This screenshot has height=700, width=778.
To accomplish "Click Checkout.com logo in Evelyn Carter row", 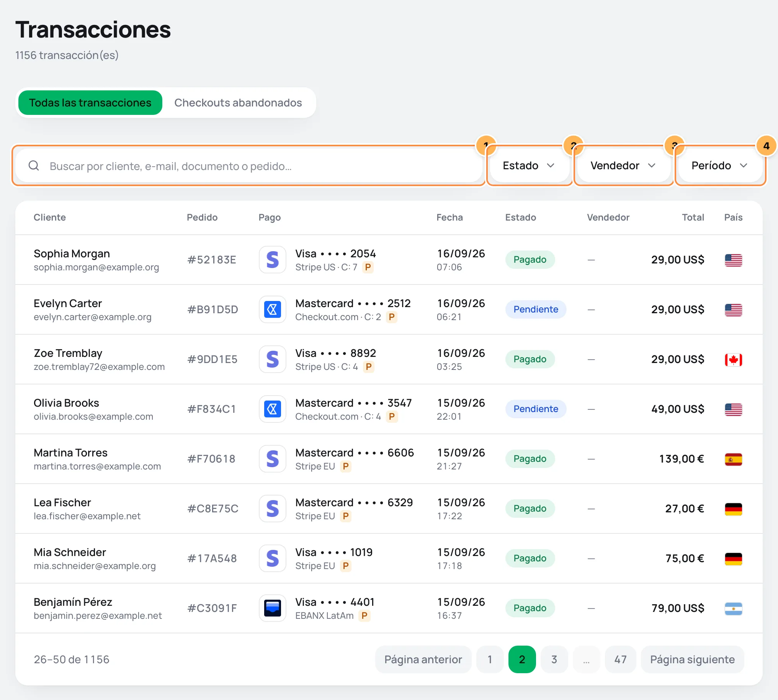I will click(x=272, y=309).
